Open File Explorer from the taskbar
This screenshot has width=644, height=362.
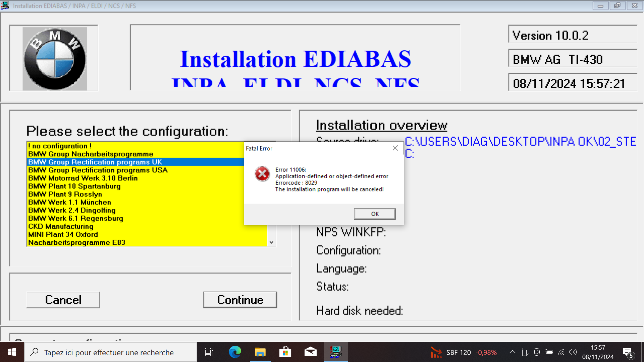click(x=260, y=352)
